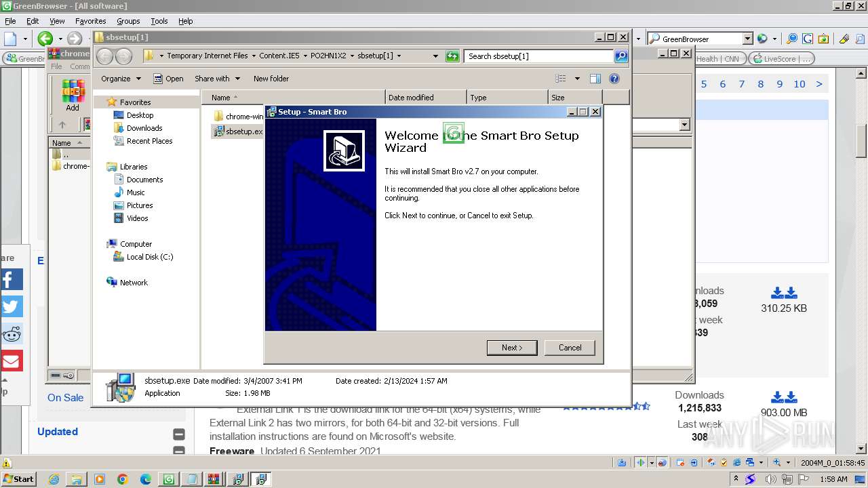The width and height of the screenshot is (868, 488).
Task: Share page via Reddit icon
Action: [x=12, y=333]
